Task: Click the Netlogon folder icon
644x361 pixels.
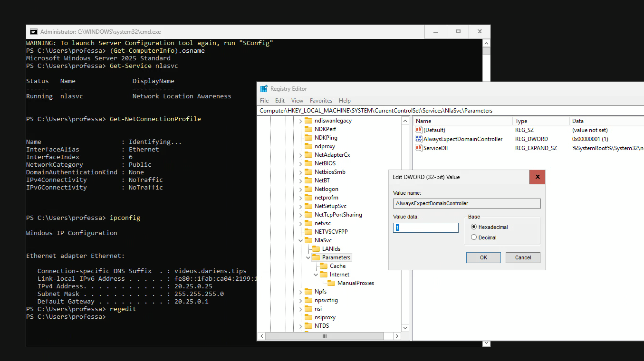Action: tap(308, 189)
